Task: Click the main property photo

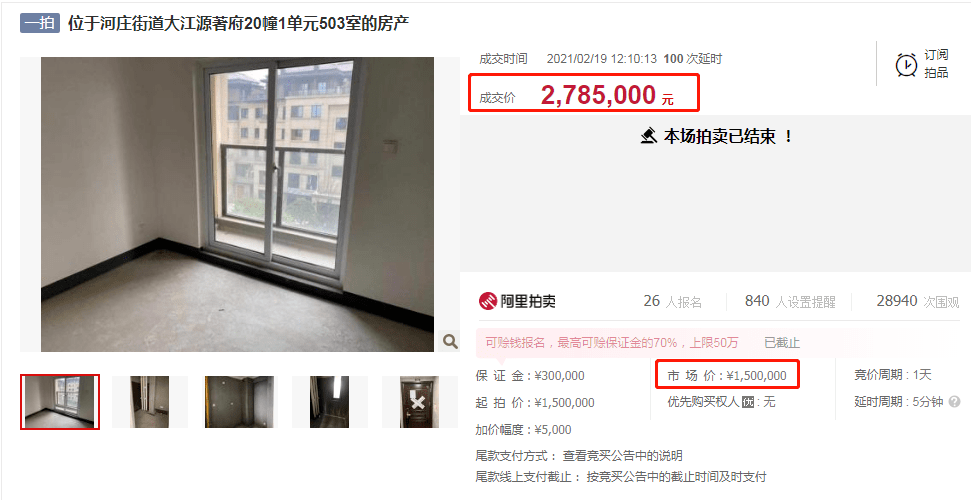Action: [238, 204]
